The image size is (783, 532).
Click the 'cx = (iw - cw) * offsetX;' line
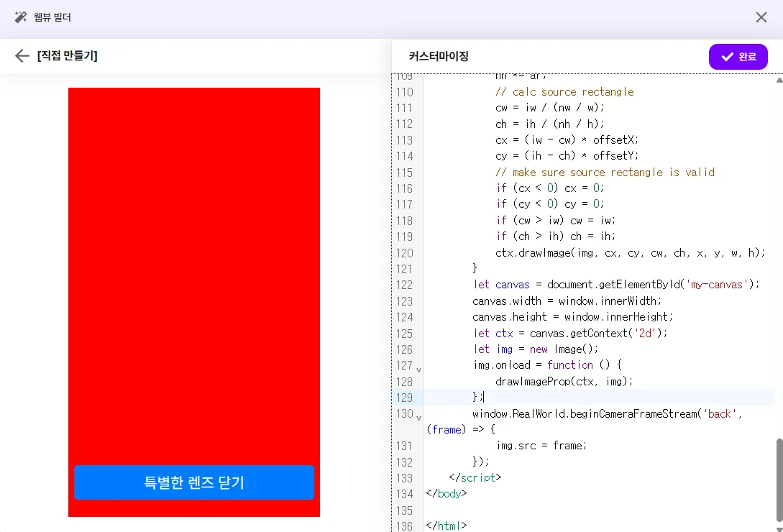pyautogui.click(x=567, y=140)
